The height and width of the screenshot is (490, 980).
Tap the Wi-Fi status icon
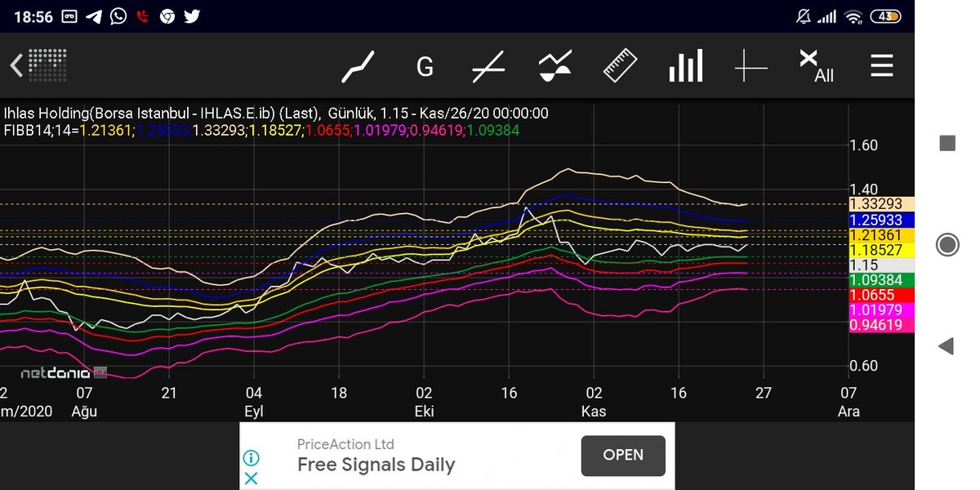tap(854, 16)
